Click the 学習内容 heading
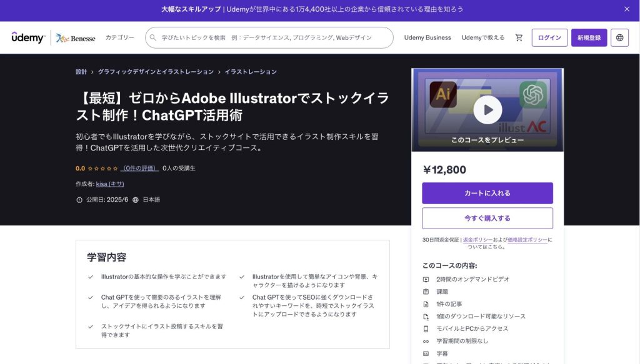Screen dimensions: 640x364 tap(106, 257)
